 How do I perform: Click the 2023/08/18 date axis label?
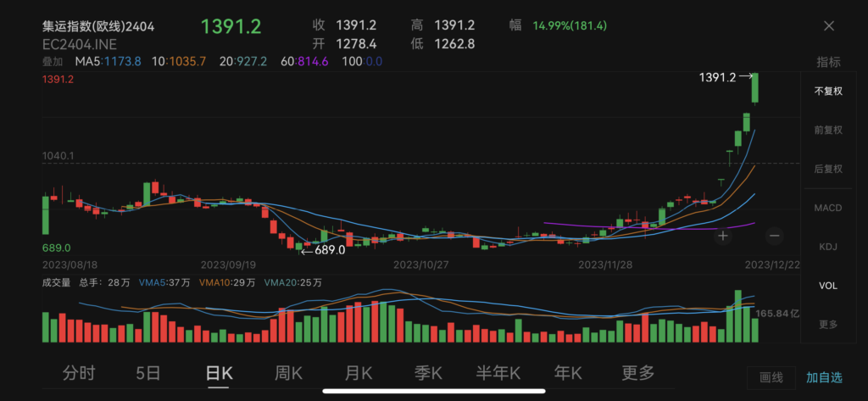(x=70, y=265)
